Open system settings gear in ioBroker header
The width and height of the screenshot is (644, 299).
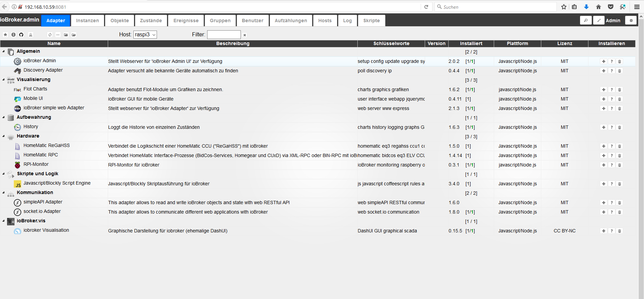click(x=631, y=20)
